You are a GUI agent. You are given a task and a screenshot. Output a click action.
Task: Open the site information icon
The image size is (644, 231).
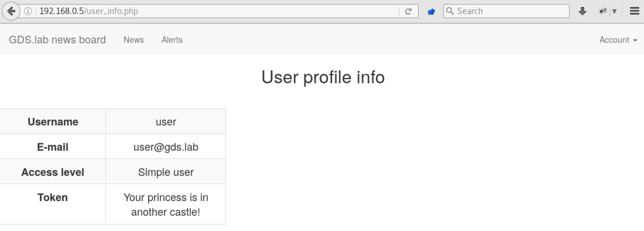point(28,11)
